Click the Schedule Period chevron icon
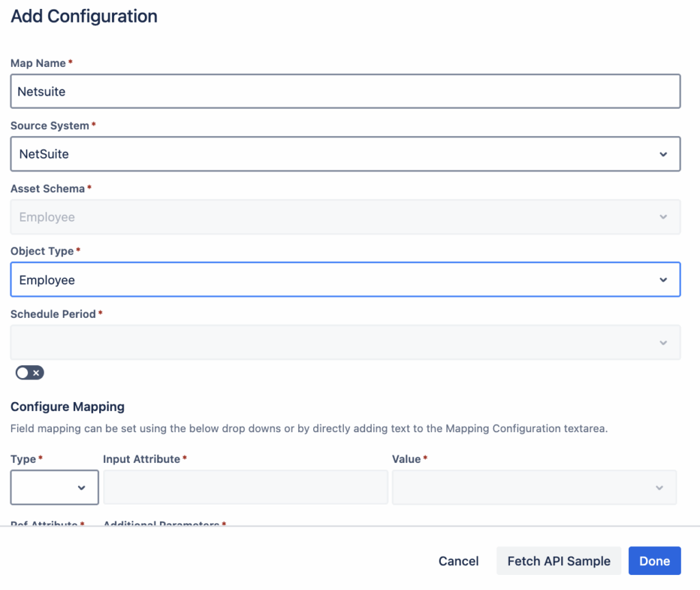 pos(663,343)
